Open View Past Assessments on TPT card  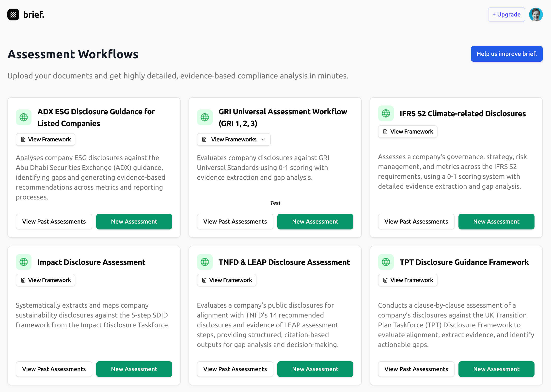[x=416, y=369]
